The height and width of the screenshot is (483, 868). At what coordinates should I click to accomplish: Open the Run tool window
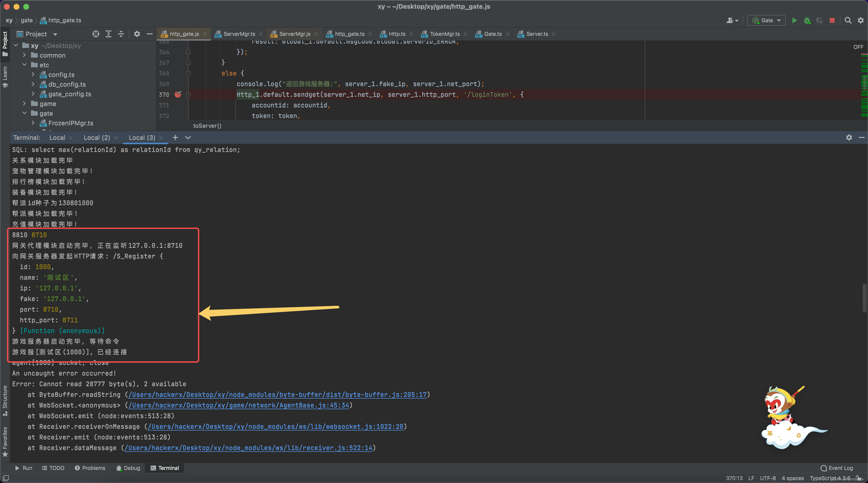(x=23, y=468)
